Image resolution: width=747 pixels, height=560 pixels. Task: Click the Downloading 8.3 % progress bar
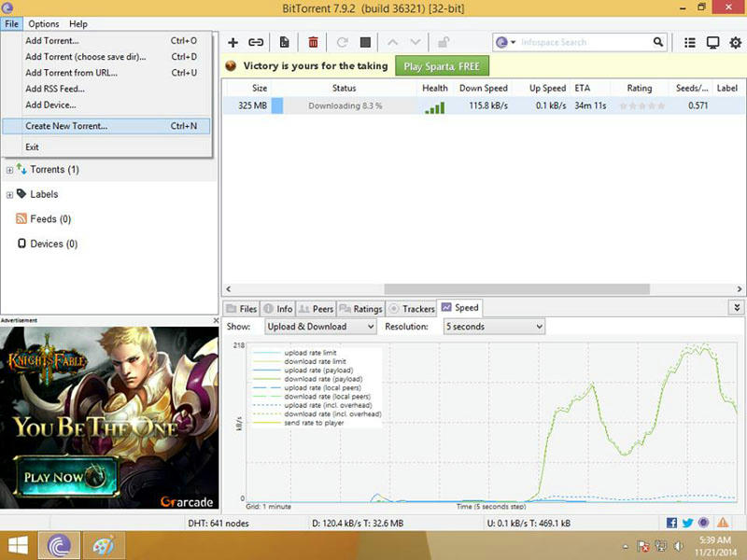coord(345,105)
